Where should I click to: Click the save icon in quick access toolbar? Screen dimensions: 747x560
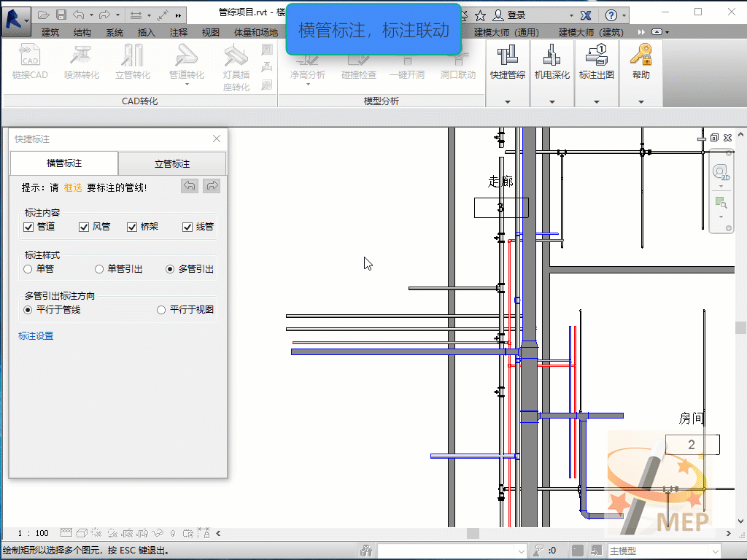(61, 15)
